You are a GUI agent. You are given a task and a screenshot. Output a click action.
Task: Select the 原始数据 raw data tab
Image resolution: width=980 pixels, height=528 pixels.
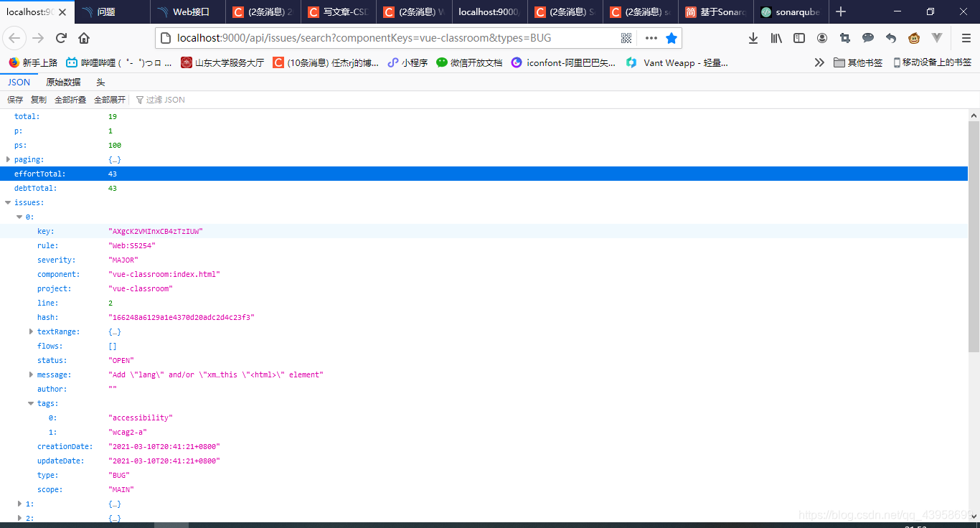(x=63, y=82)
